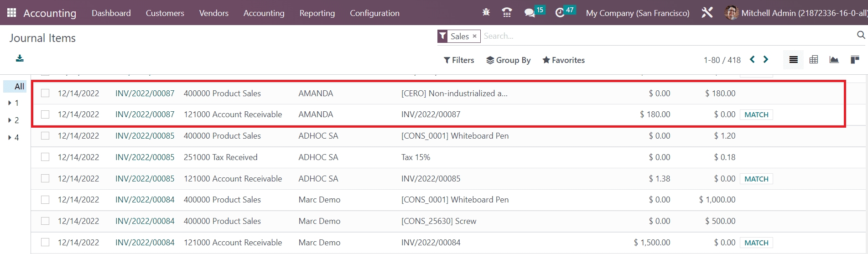Switch to graph chart view

coord(834,60)
